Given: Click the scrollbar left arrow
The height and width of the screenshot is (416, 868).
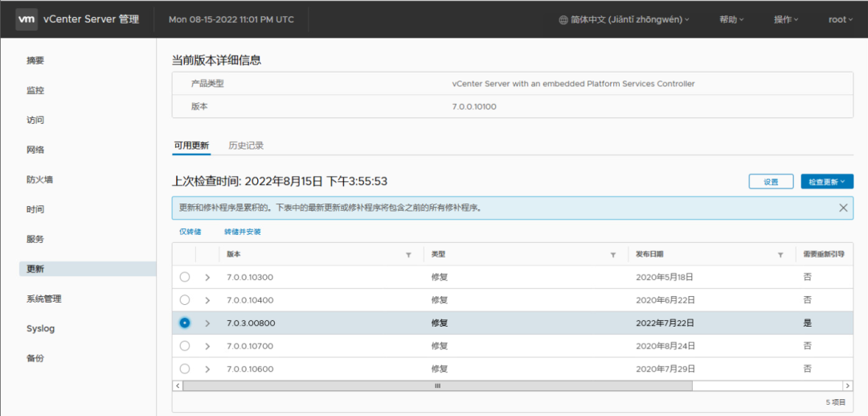Looking at the screenshot, I should pos(178,385).
